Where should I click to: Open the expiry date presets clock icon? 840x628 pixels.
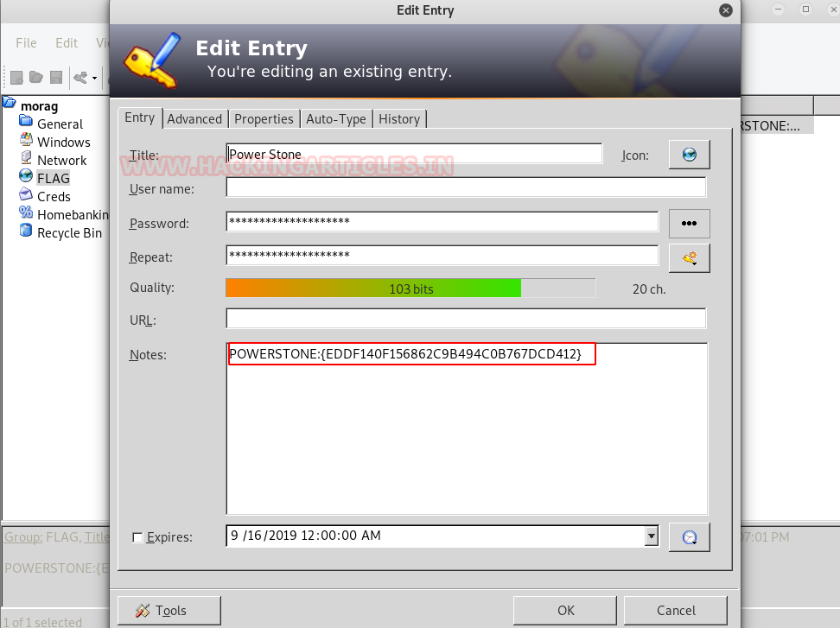689,537
